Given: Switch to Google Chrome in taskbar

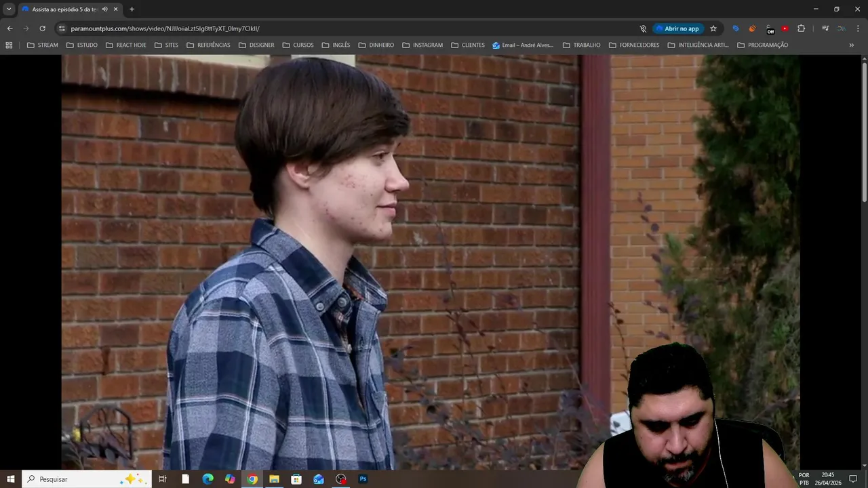Looking at the screenshot, I should pos(252,479).
